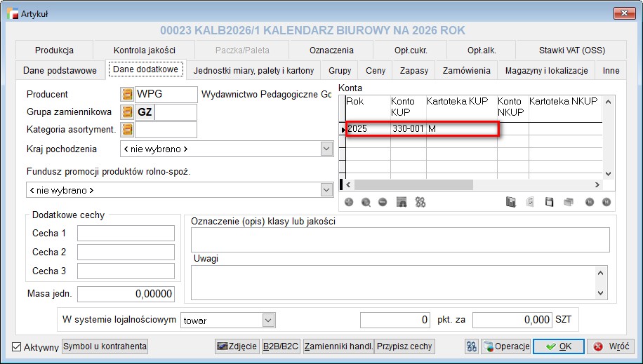Open Kategoria asortyment. selection icon
Viewport: 643px width, 364px height.
(127, 130)
